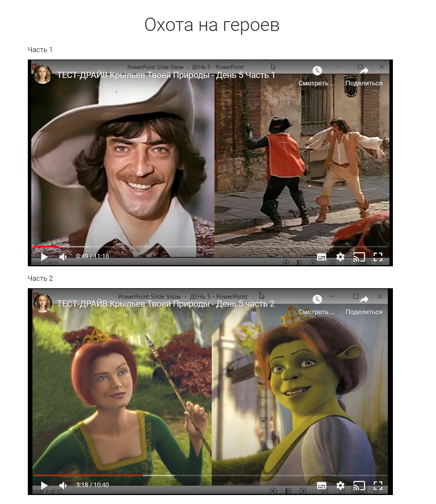Toggle subtitles on Часть 1 video
Viewport: 436px width, 504px height.
322,257
